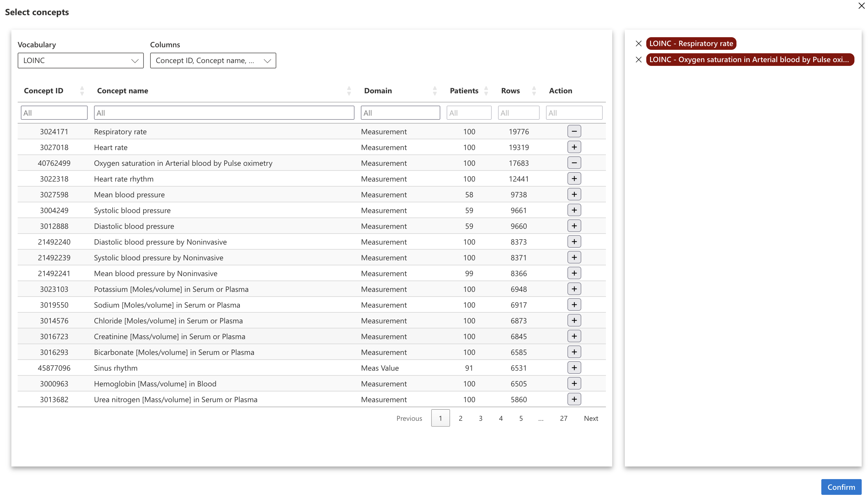Add Mean blood pressure by Noninvasive

click(574, 273)
